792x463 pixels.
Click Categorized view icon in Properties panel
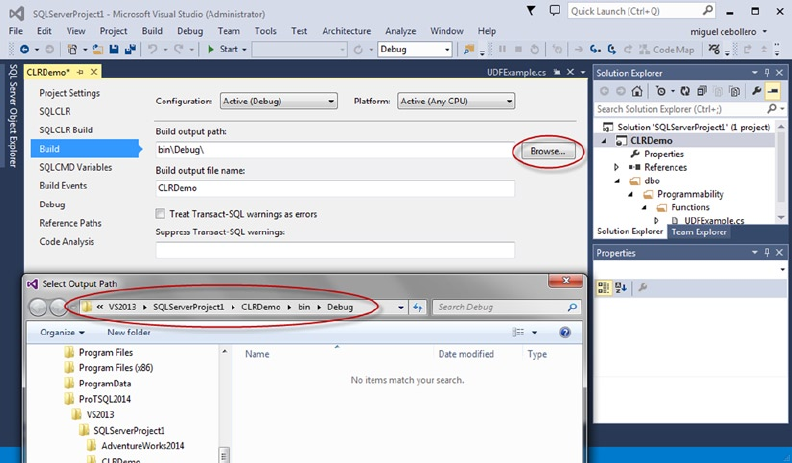(603, 288)
